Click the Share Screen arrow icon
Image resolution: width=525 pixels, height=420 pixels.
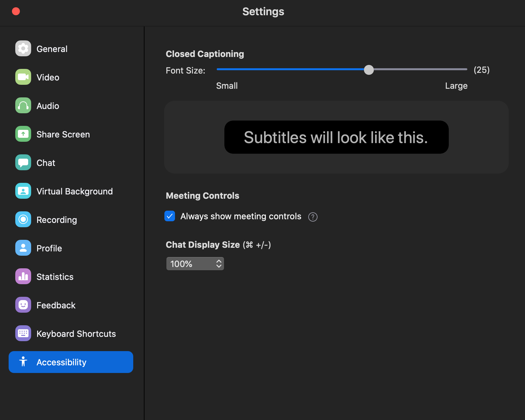[x=23, y=134]
